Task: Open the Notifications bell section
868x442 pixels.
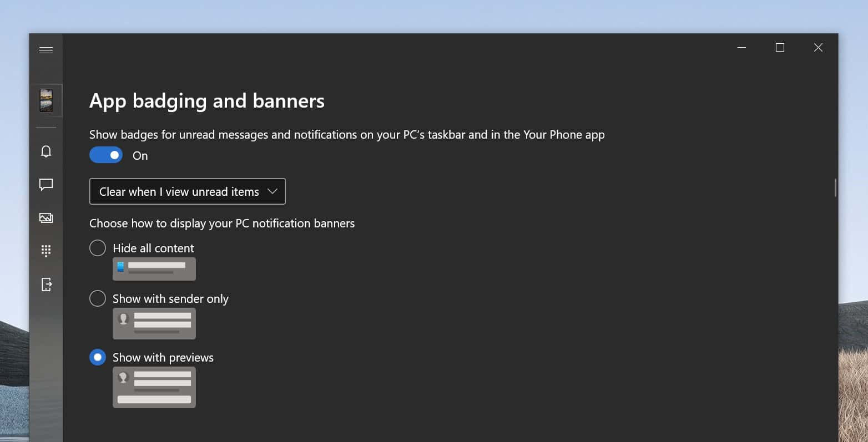Action: (x=46, y=151)
